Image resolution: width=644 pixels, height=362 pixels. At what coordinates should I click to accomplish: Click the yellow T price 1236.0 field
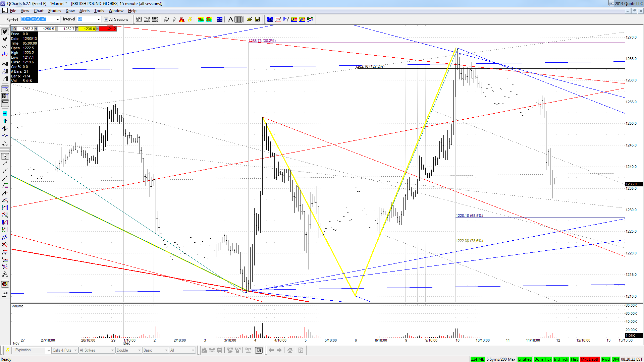tap(87, 29)
